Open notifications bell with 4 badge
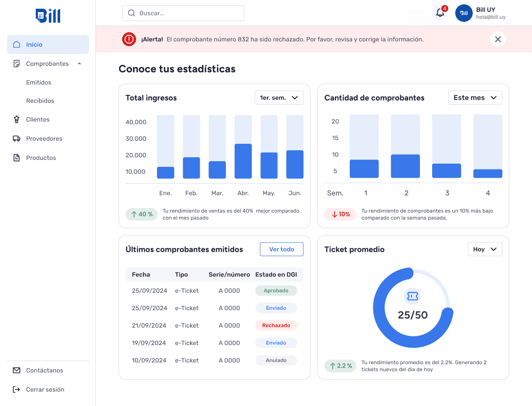Viewport: 532px width, 406px height. 440,13
